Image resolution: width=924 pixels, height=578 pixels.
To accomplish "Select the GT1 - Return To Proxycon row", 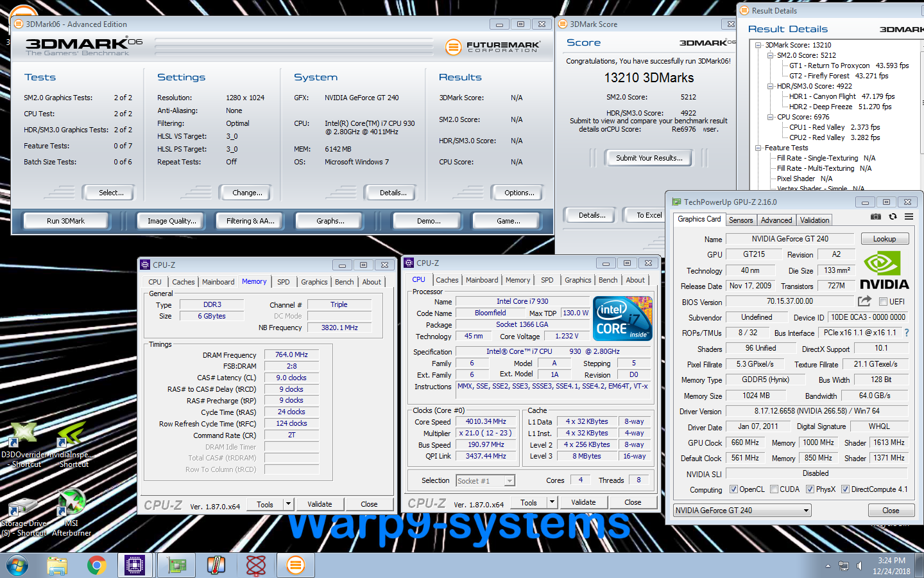I will 849,66.
